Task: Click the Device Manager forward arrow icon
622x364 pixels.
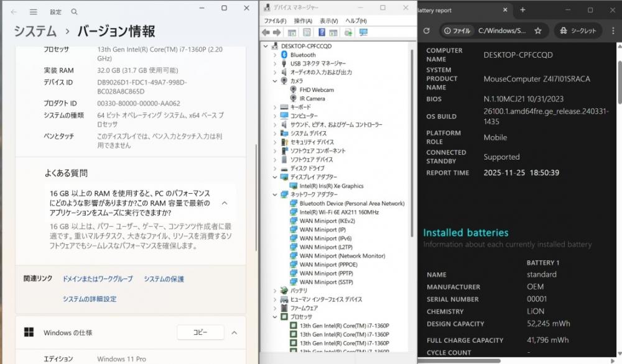Action: 277,32
